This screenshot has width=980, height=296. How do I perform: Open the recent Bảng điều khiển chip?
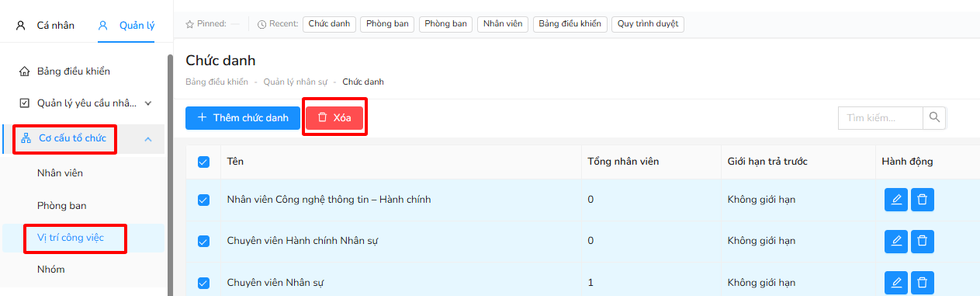(570, 24)
